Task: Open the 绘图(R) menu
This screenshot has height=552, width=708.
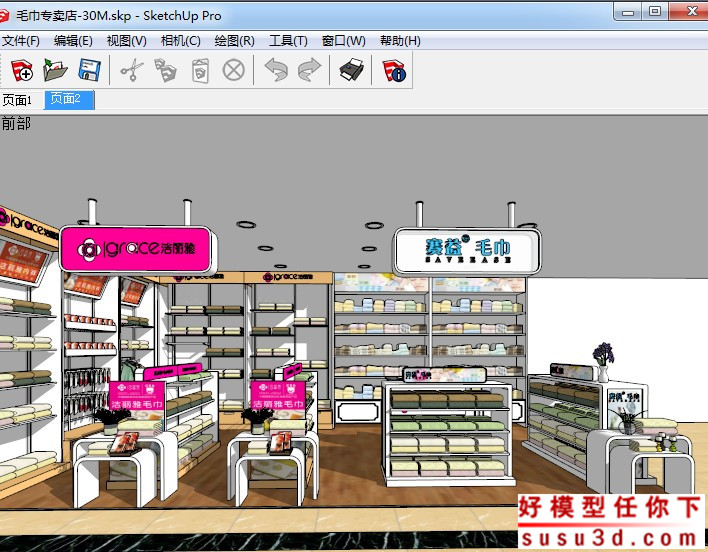Action: pyautogui.click(x=234, y=41)
